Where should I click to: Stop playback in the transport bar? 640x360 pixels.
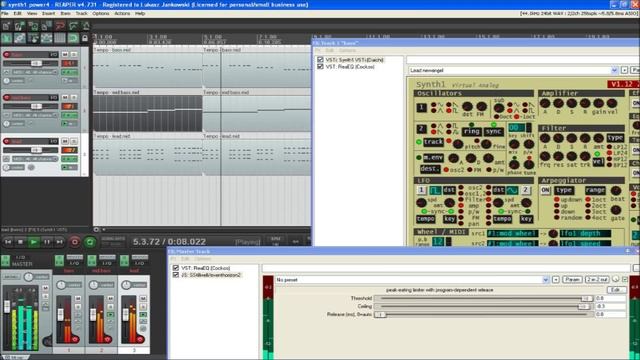pyautogui.click(x=20, y=242)
